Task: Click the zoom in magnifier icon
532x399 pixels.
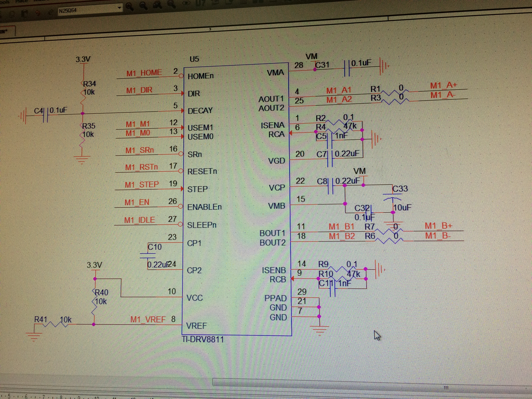Action: pyautogui.click(x=130, y=6)
